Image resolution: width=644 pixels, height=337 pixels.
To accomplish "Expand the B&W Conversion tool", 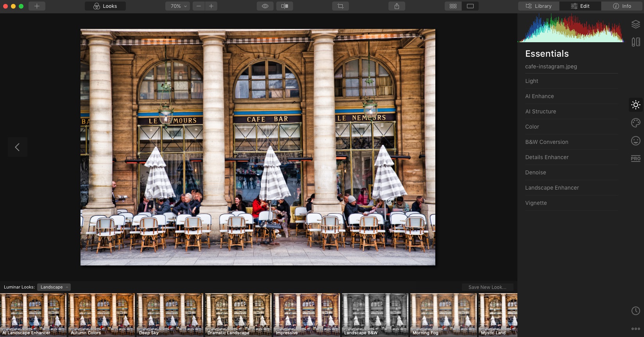I will click(571, 142).
